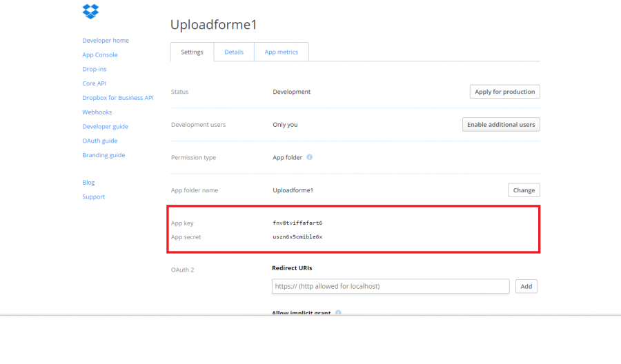Open the App metrics tab

(x=282, y=52)
